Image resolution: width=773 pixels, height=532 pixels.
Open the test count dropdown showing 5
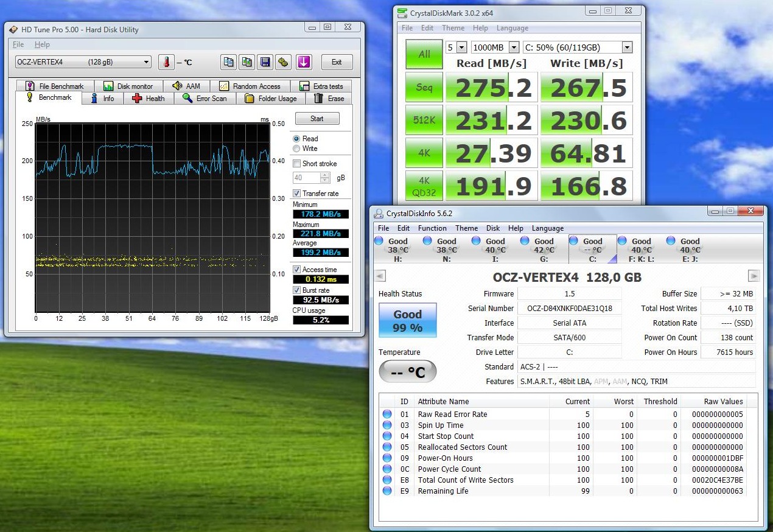456,47
